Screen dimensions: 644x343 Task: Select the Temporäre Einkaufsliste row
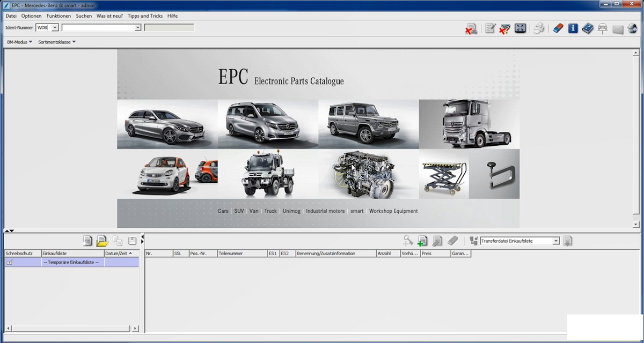(72, 262)
